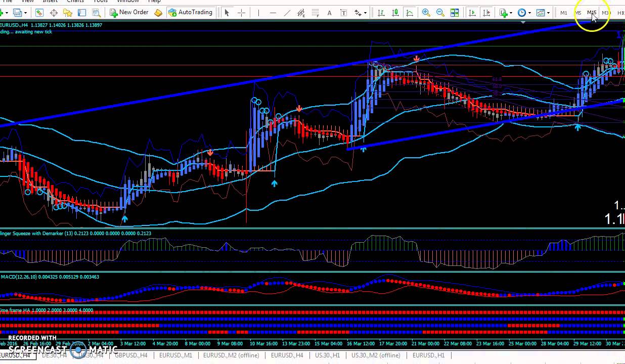Select the arrow Cursor tool
This screenshot has height=364, width=625.
[x=227, y=13]
